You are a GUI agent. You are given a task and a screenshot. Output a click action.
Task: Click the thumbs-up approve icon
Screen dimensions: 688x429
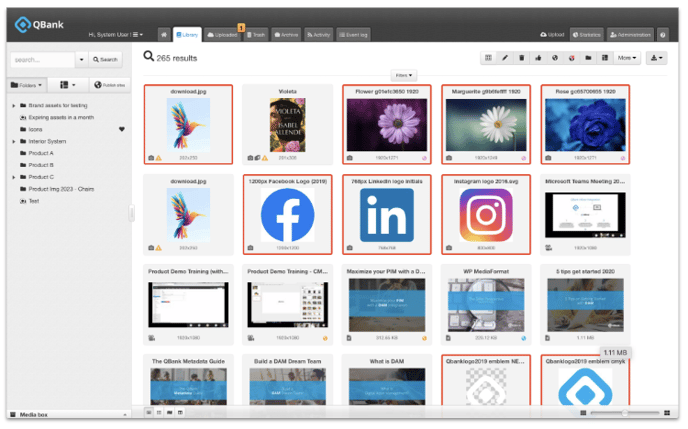pos(538,58)
